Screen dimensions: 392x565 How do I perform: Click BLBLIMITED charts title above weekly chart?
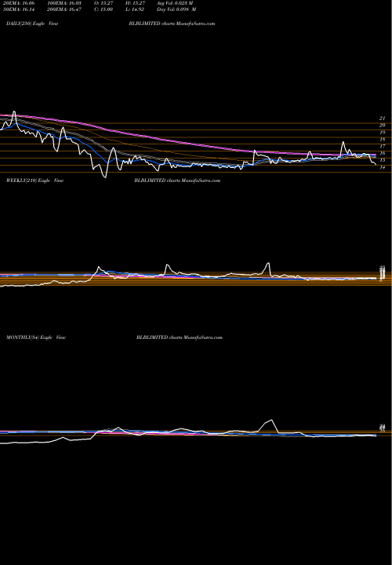(176, 180)
